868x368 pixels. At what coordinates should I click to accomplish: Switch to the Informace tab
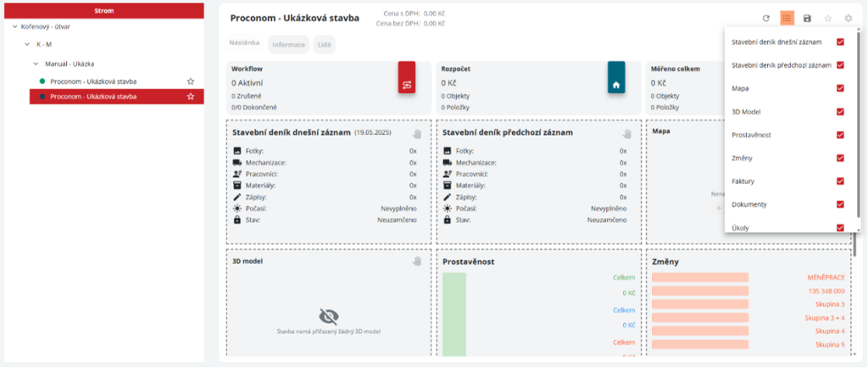coord(289,44)
